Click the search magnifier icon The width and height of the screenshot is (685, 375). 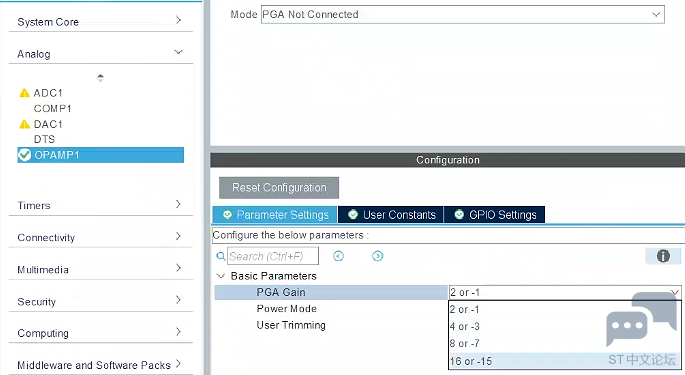pyautogui.click(x=221, y=256)
